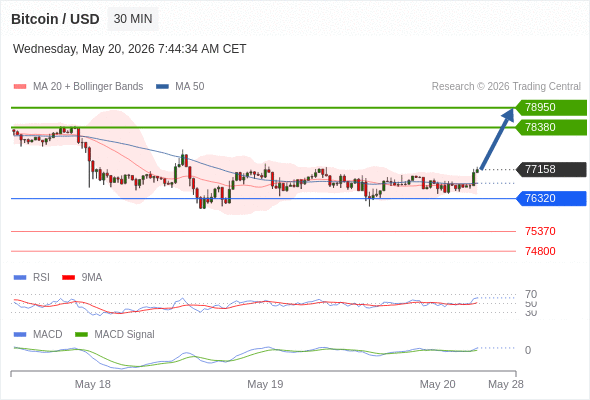Click the RSI blue legend marker
The image size is (590, 400).
[20, 278]
